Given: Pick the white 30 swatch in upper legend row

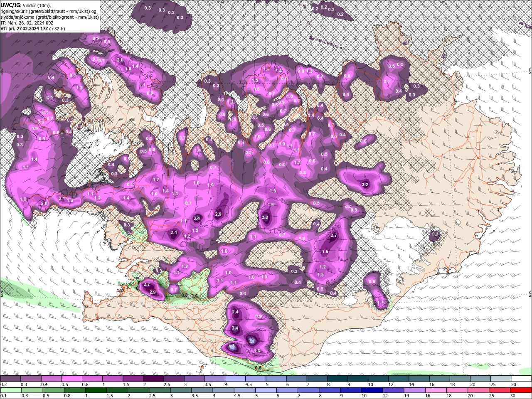Looking at the screenshot, I should (x=521, y=379).
